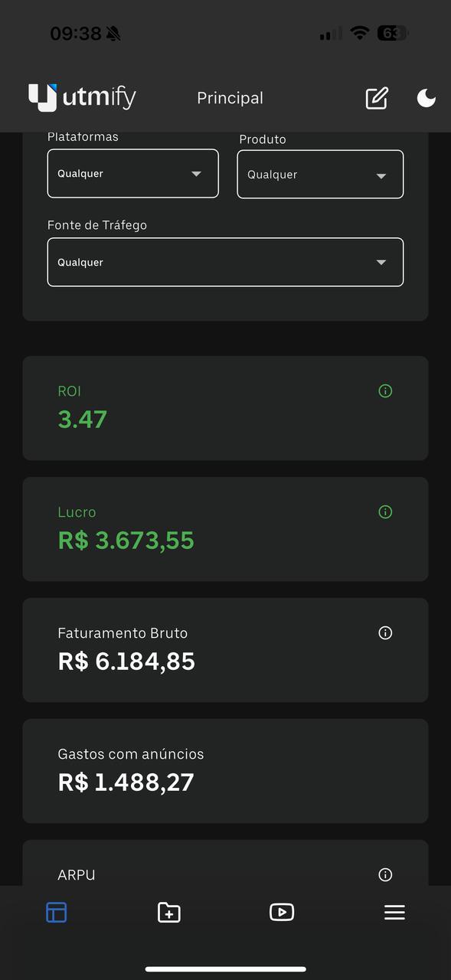Click the info icon beside Faturamento Bruto

click(x=384, y=632)
